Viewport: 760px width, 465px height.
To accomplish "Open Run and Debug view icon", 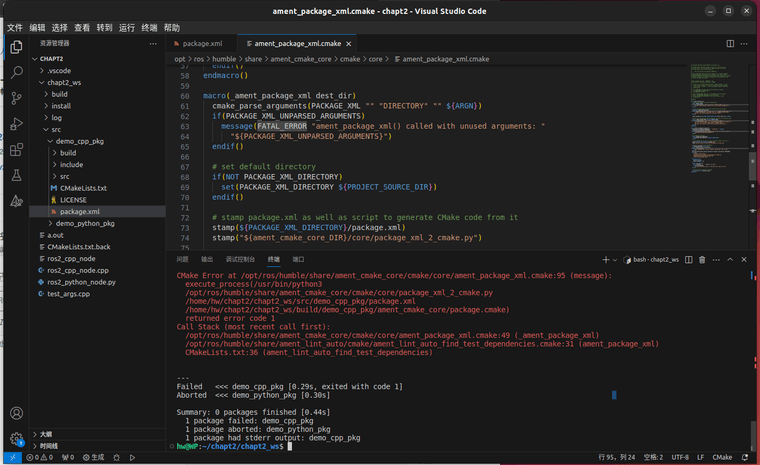I will point(16,124).
